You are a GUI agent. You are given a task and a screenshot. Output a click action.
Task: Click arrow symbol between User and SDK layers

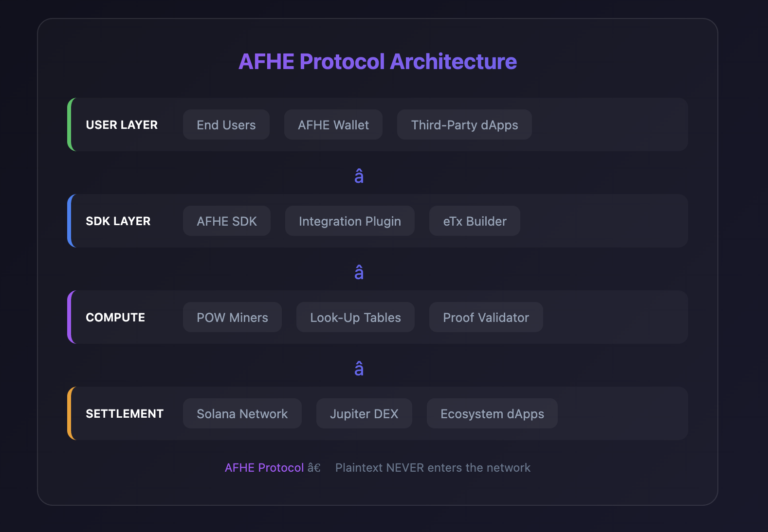tap(359, 176)
